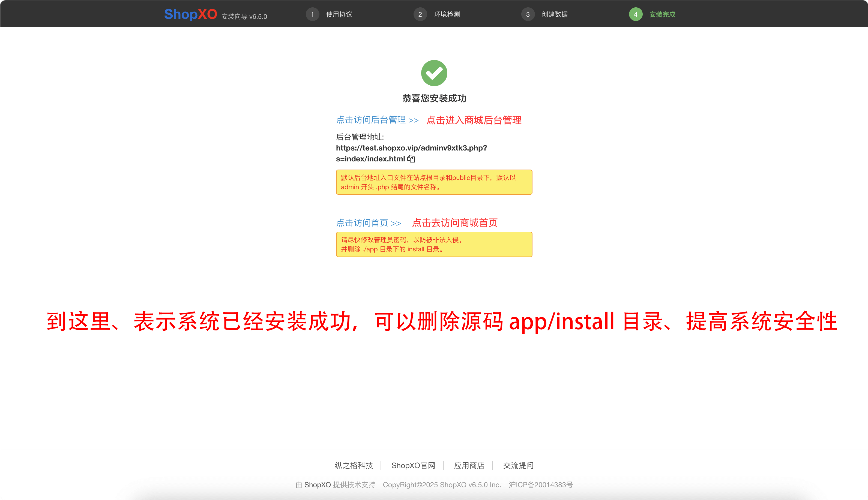Open 点击访问后台管理 link
The height and width of the screenshot is (500, 868).
[x=371, y=120]
